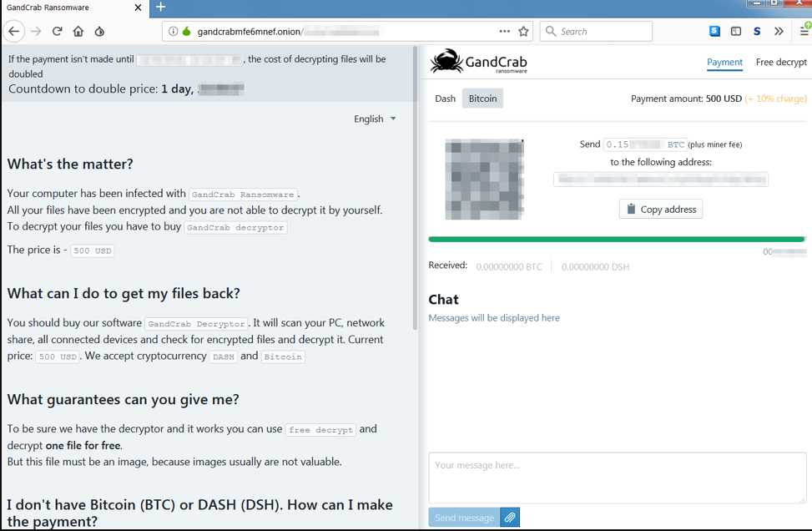The image size is (812, 531).
Task: Click the green onion icon in address bar
Action: tap(186, 31)
